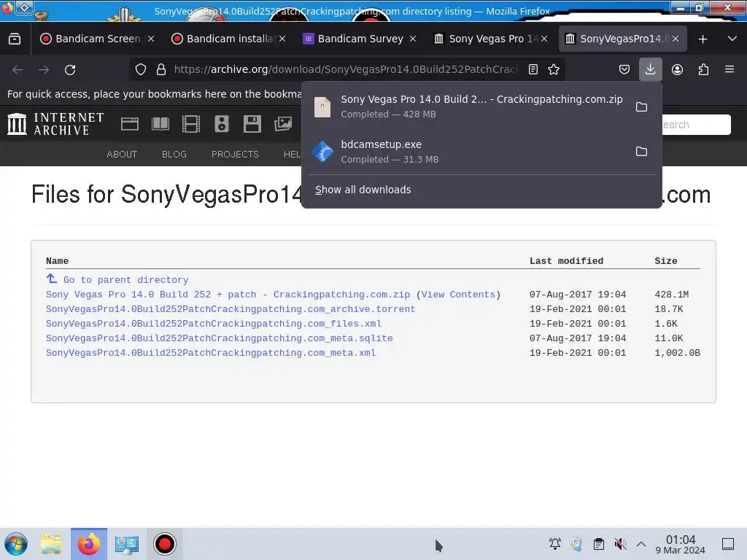Screen dimensions: 747x560
Task: Open the BLOG menu link
Action: (174, 155)
